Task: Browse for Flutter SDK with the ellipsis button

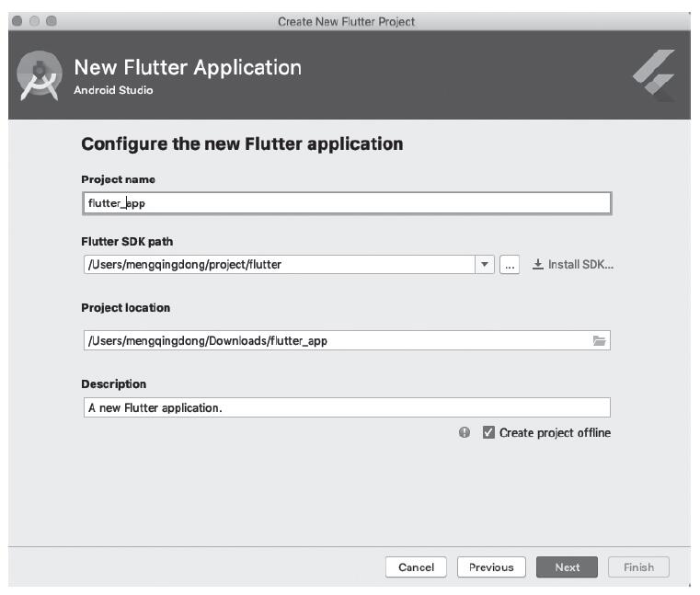Action: tap(510, 265)
